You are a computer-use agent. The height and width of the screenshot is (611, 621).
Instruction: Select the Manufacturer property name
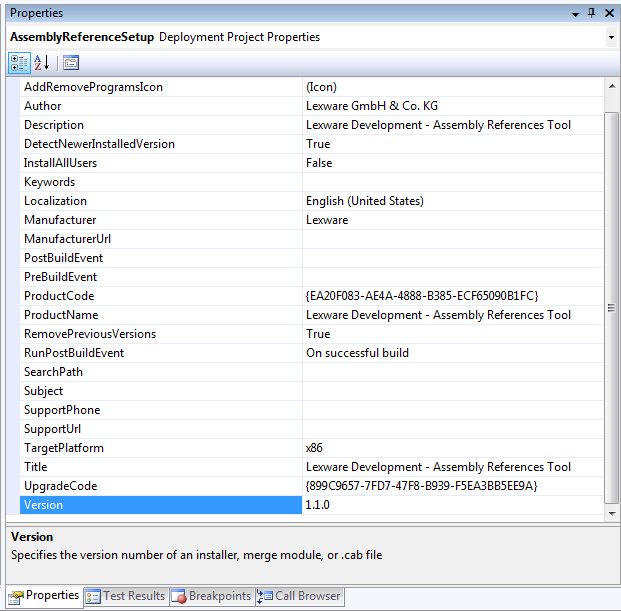pos(161,220)
